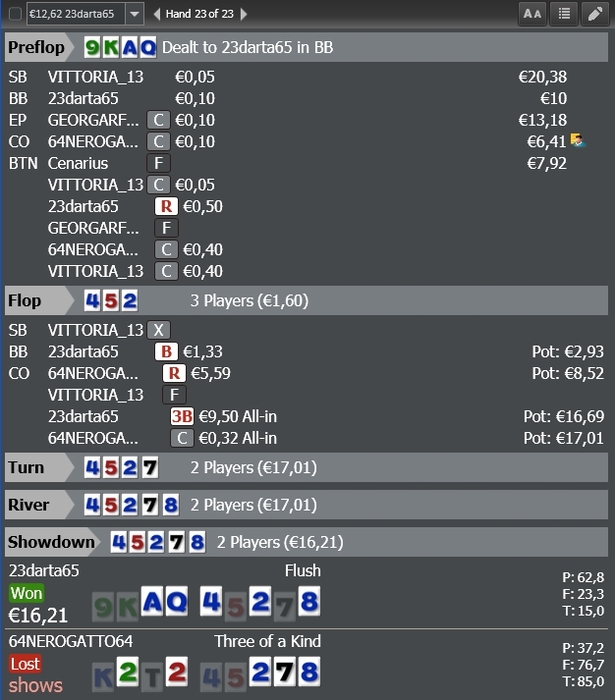Click the X check badge for VITTORIA_13
The width and height of the screenshot is (615, 700).
158,330
